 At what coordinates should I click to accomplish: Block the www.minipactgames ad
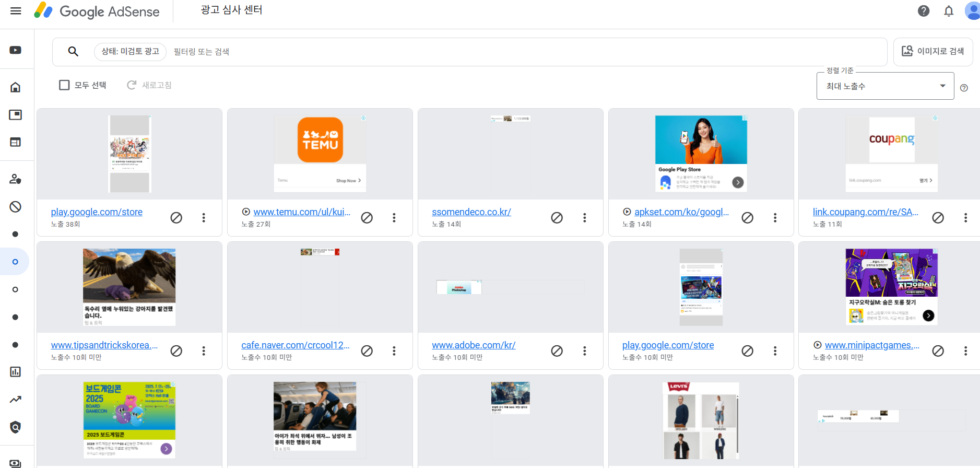(938, 351)
